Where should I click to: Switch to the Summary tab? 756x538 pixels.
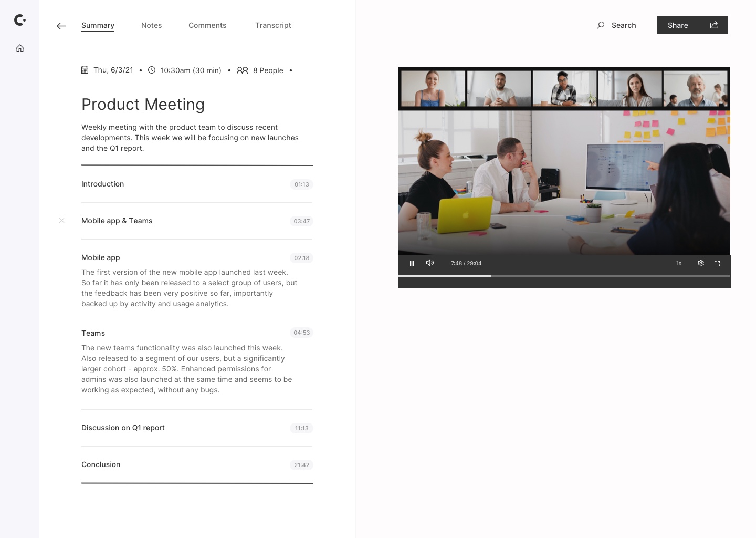click(x=98, y=25)
